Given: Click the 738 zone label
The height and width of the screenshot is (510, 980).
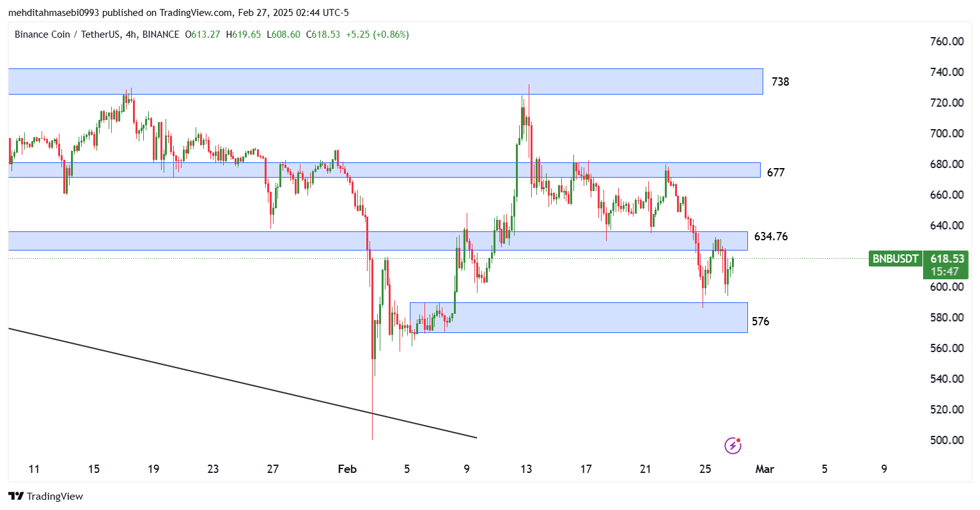Looking at the screenshot, I should [x=781, y=82].
